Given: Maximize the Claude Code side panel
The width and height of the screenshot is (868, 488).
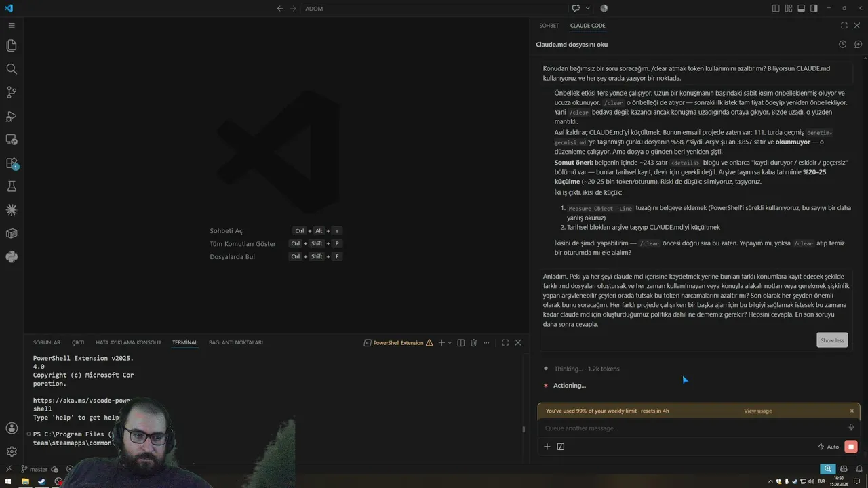Looking at the screenshot, I should pyautogui.click(x=844, y=26).
